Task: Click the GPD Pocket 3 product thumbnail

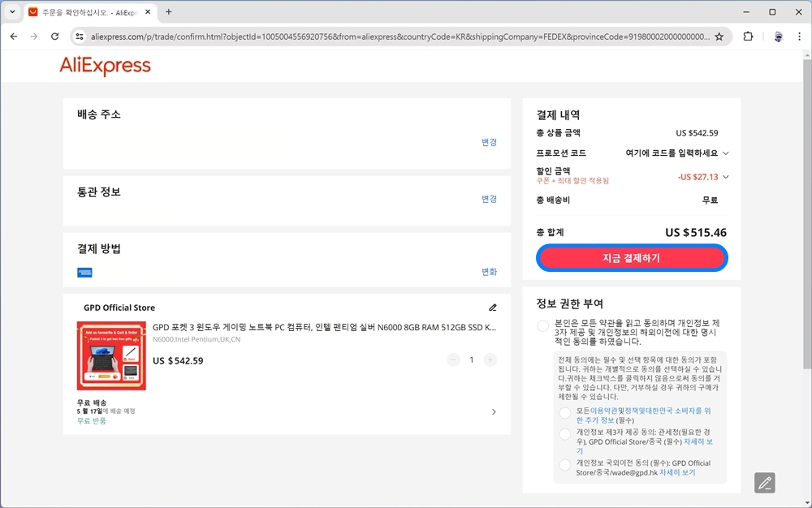Action: 111,355
